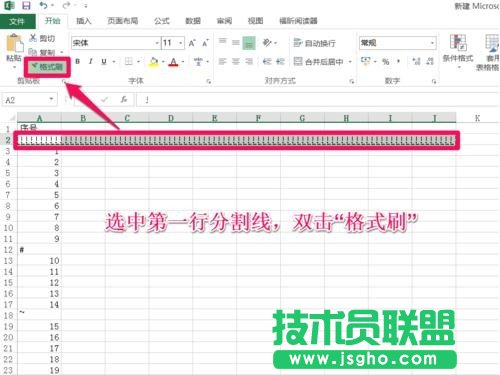Open the number format combo box
The height and width of the screenshot is (375, 500).
pyautogui.click(x=398, y=43)
